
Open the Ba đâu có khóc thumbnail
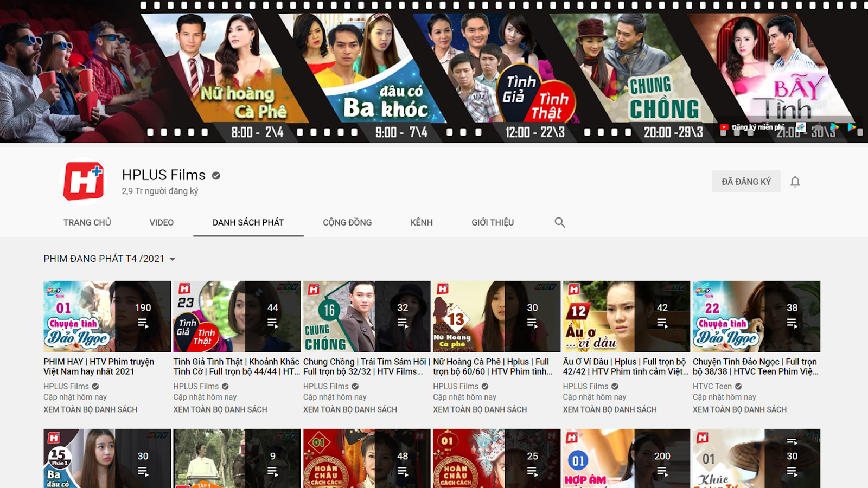(x=107, y=459)
